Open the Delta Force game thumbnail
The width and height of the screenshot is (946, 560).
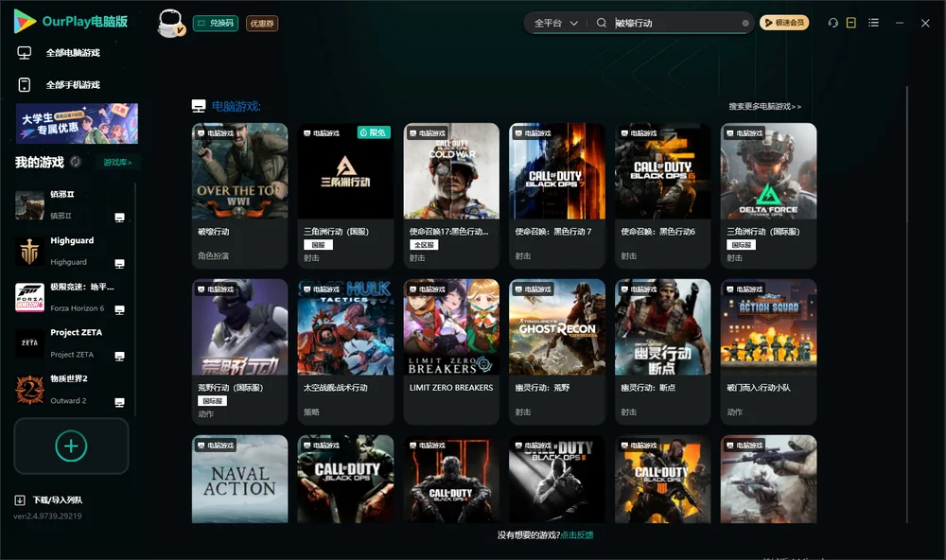tap(768, 171)
